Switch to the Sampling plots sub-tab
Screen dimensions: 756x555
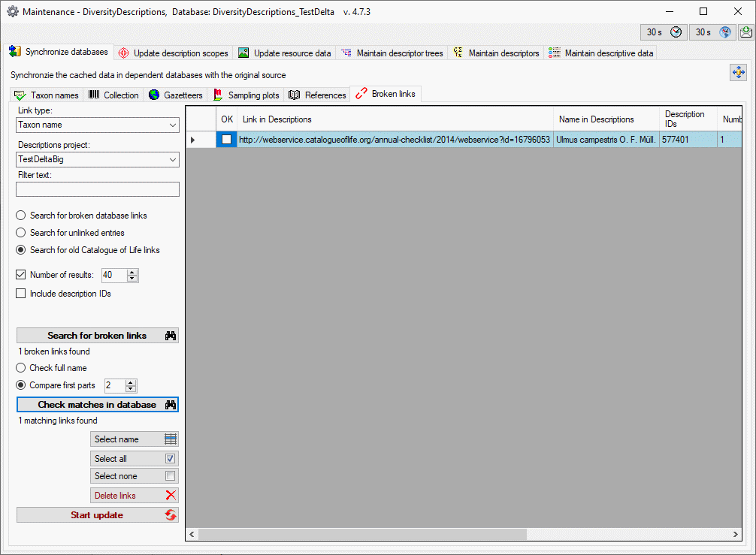(x=246, y=95)
